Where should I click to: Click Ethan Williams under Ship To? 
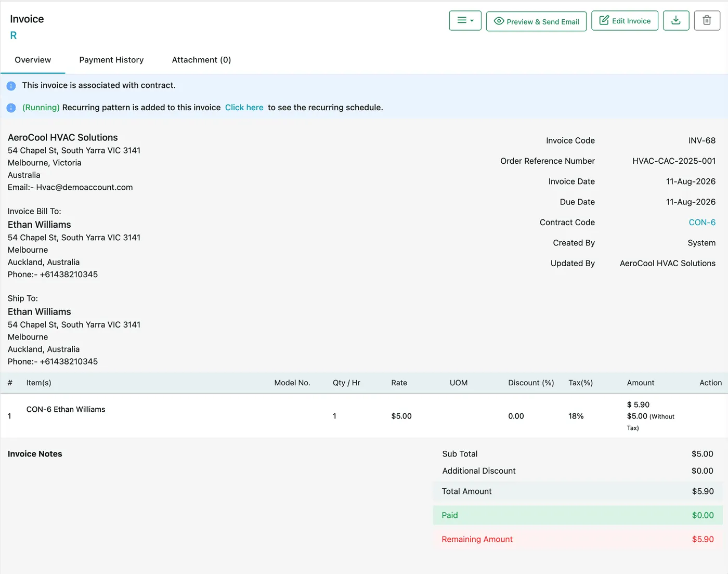40,312
